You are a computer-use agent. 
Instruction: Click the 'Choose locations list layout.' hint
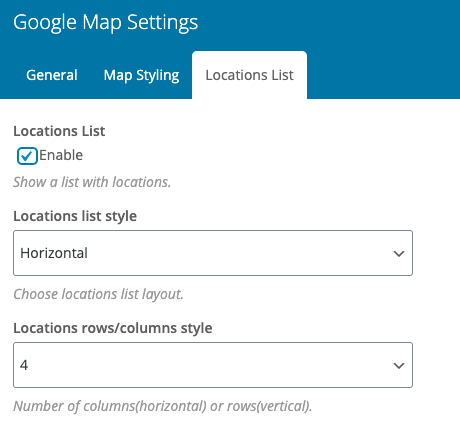tap(98, 294)
